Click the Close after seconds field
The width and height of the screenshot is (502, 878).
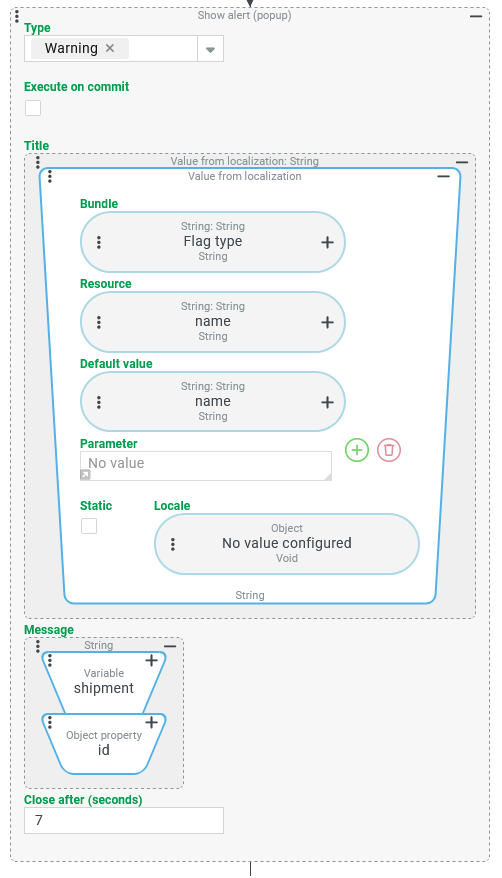tap(124, 820)
